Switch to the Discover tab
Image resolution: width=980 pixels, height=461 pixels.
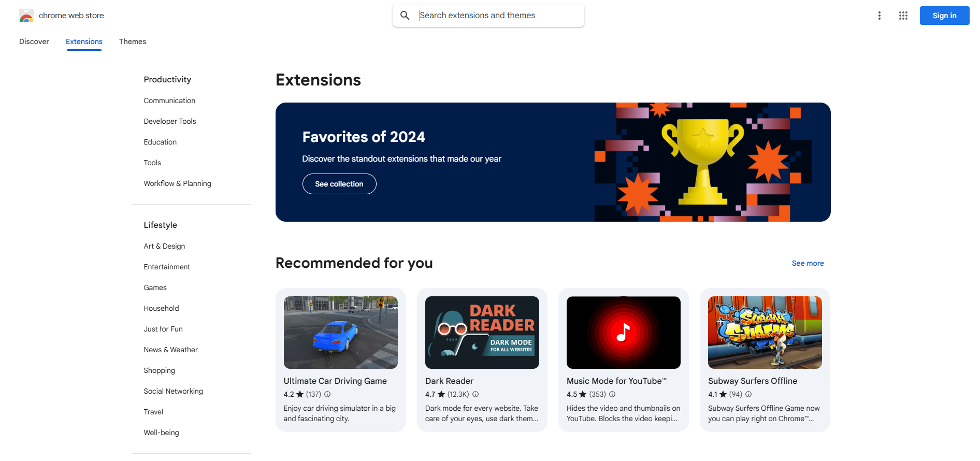(x=34, y=41)
